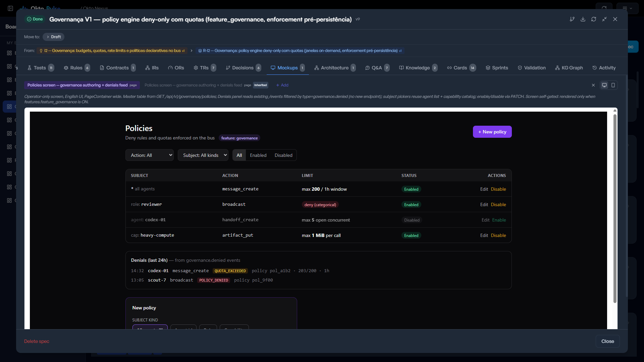Filter policies by Enabled
The height and width of the screenshot is (362, 644).
(258, 155)
